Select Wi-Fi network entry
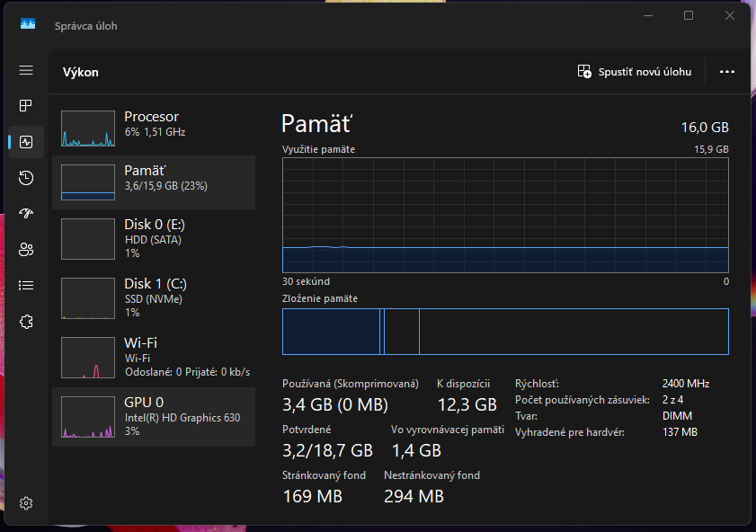756x532 pixels. 154,358
